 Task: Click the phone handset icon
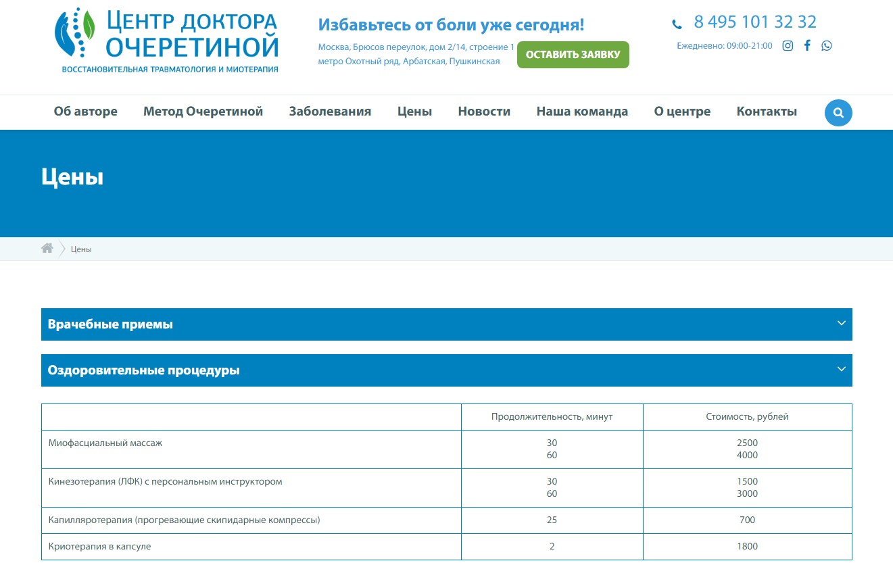pyautogui.click(x=677, y=24)
